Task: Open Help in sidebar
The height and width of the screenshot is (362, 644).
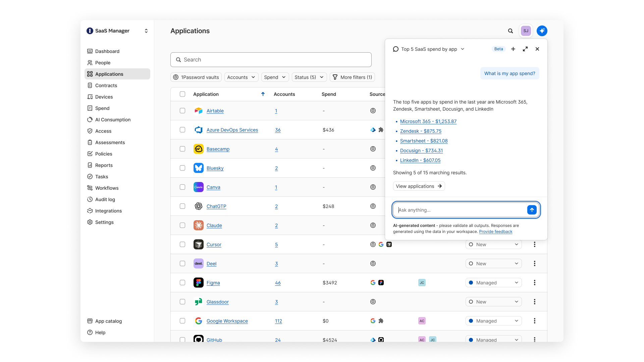Action: pos(117,333)
